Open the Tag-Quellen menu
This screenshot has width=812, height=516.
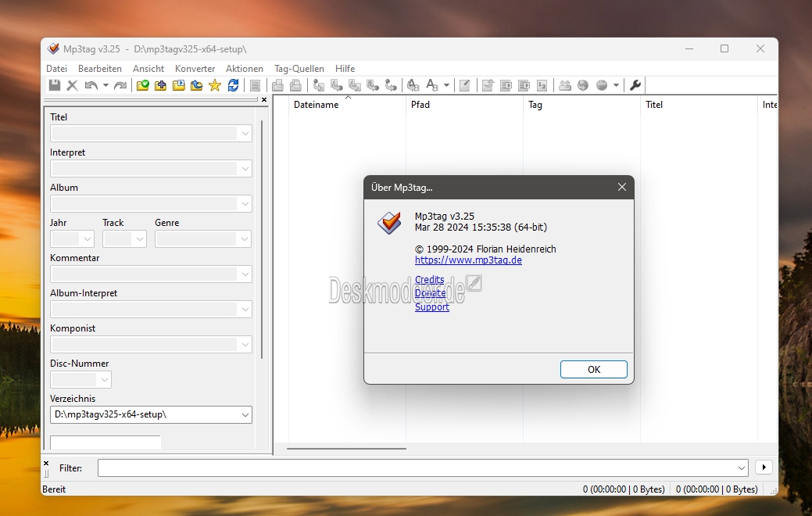[299, 68]
